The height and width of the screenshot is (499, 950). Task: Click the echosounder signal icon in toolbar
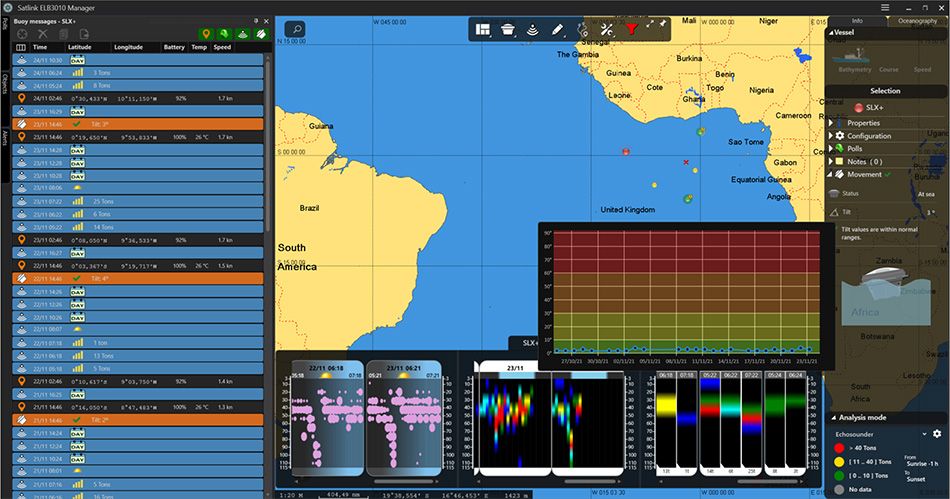click(533, 30)
